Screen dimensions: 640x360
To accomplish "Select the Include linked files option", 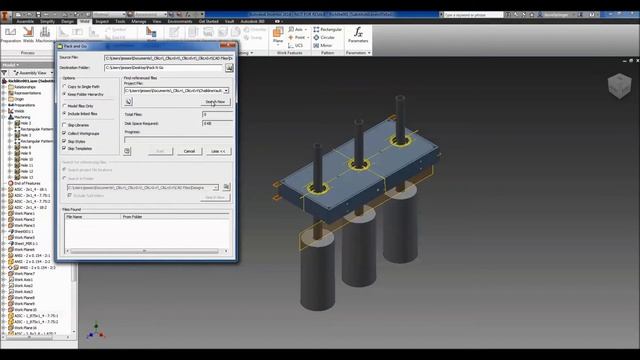I will [x=80, y=113].
